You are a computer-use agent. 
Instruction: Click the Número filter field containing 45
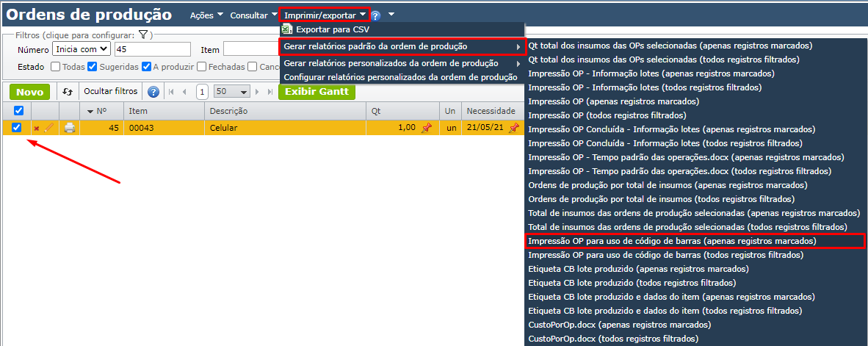[x=153, y=49]
